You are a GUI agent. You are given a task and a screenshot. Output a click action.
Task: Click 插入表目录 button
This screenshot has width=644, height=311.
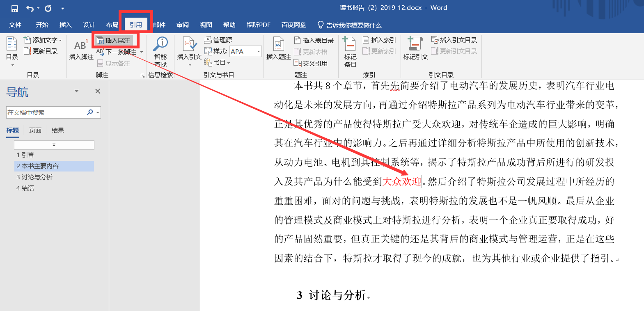(x=314, y=40)
